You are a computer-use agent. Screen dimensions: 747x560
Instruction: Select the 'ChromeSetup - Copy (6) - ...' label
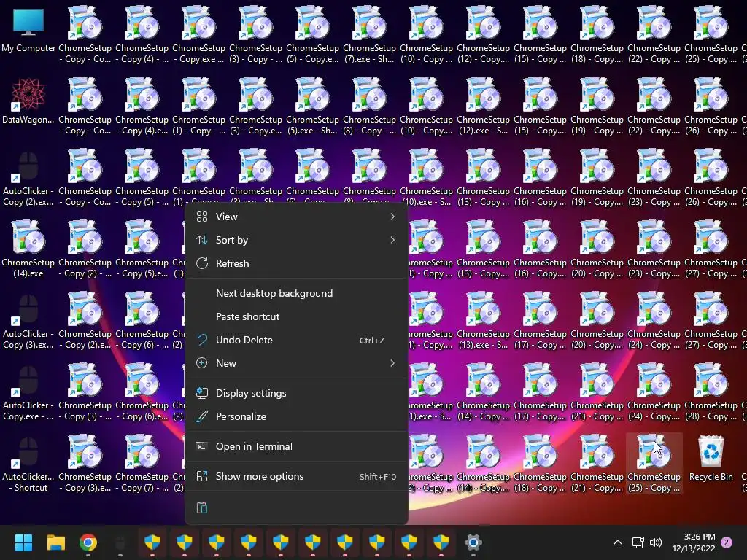142,340
